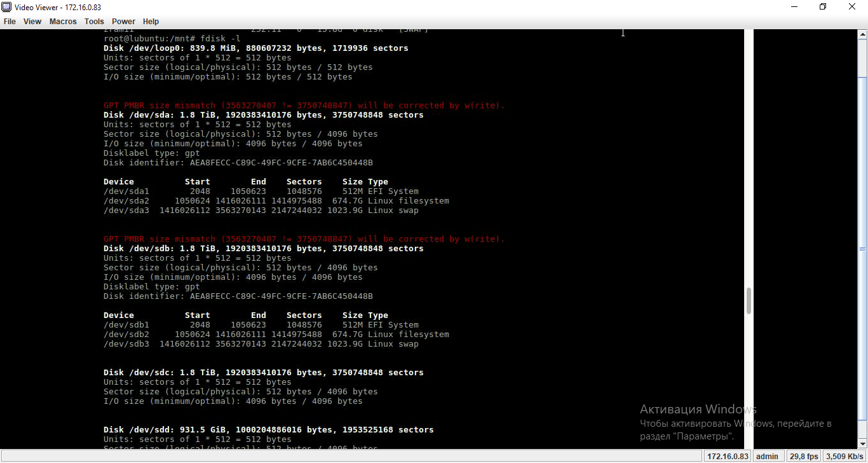Click the 'Disk /dev/sda: 1.8 TiB' line
This screenshot has width=868, height=463.
point(264,115)
